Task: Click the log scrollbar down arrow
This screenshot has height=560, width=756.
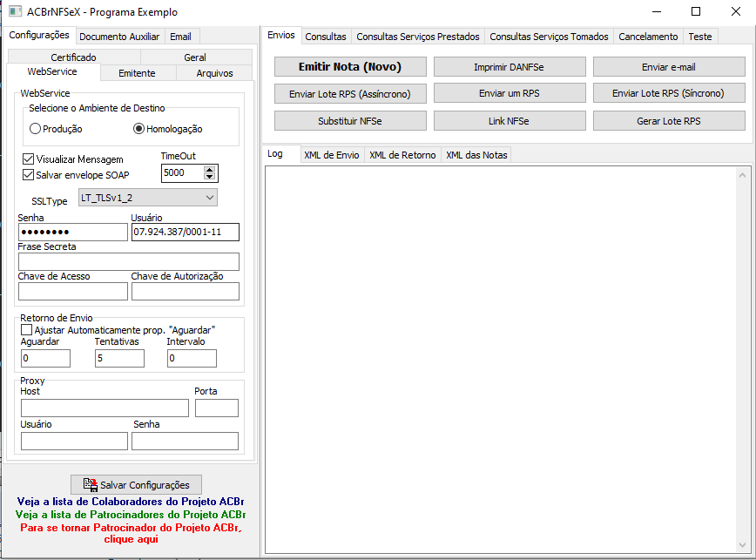Action: coord(742,545)
